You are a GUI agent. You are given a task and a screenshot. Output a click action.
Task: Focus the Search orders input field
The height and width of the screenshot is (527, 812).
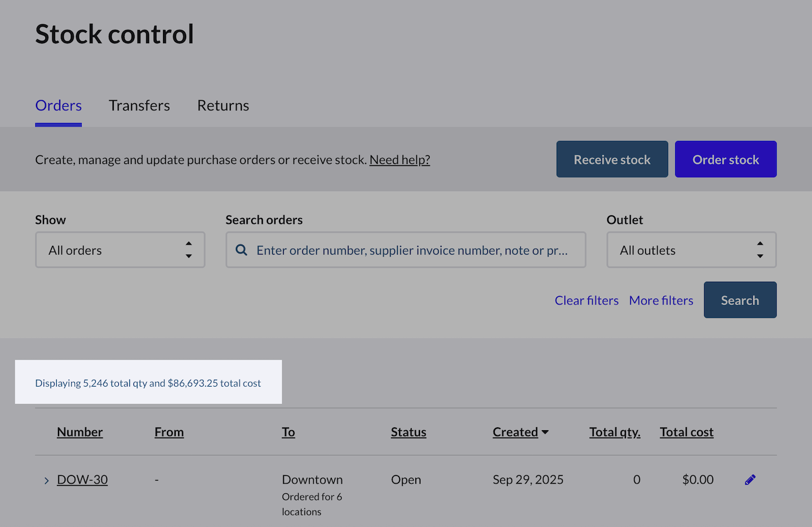coord(412,250)
